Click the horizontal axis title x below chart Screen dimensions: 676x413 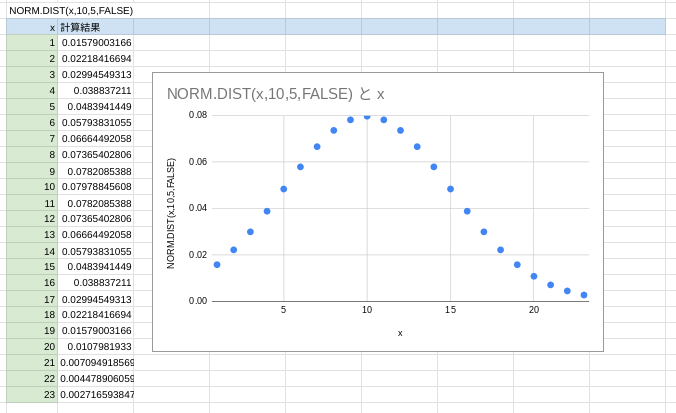[400, 333]
